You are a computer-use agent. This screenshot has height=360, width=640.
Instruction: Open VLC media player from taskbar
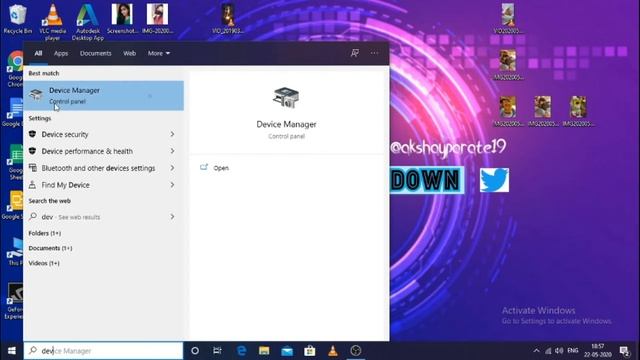point(333,351)
